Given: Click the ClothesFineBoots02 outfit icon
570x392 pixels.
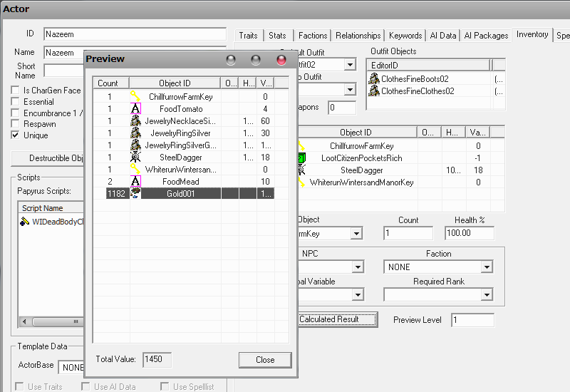Looking at the screenshot, I should tap(373, 78).
